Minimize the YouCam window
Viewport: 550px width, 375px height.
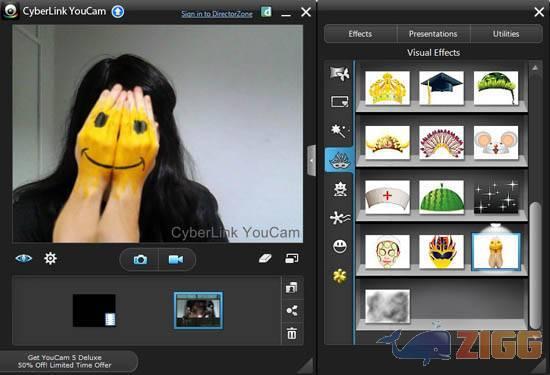pyautogui.click(x=286, y=14)
